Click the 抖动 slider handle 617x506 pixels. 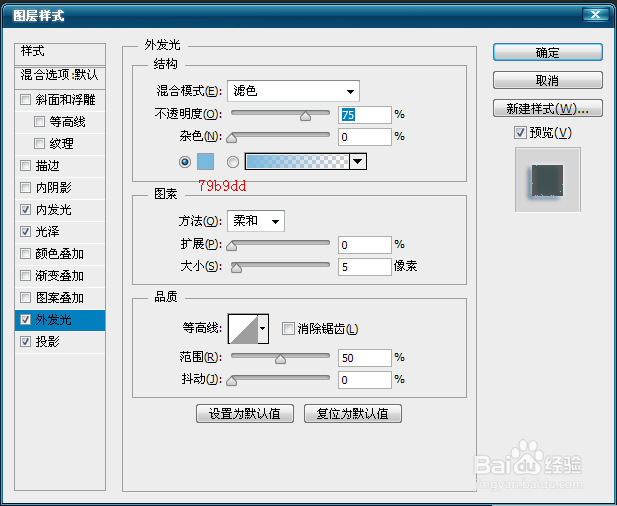pyautogui.click(x=232, y=381)
